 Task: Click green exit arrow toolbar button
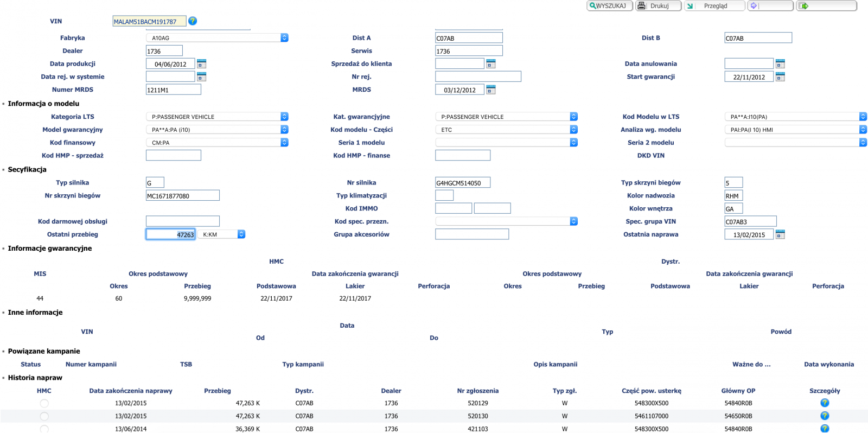click(826, 6)
